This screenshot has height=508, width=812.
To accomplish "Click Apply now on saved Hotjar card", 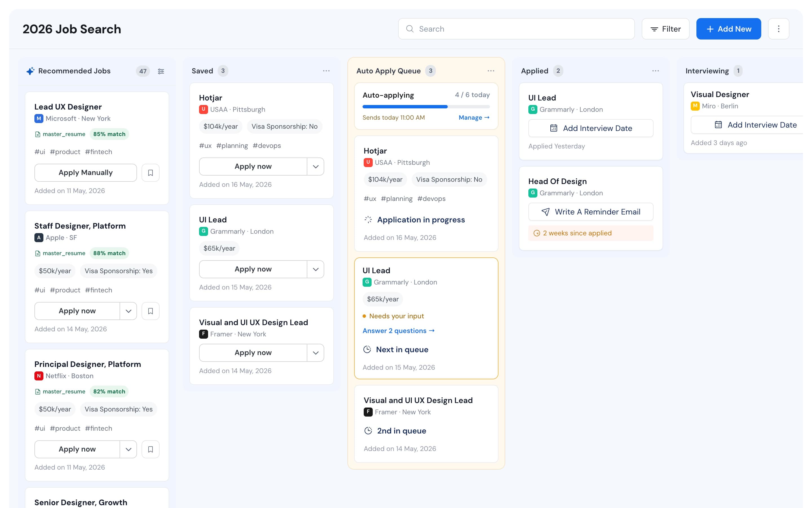I will (253, 167).
